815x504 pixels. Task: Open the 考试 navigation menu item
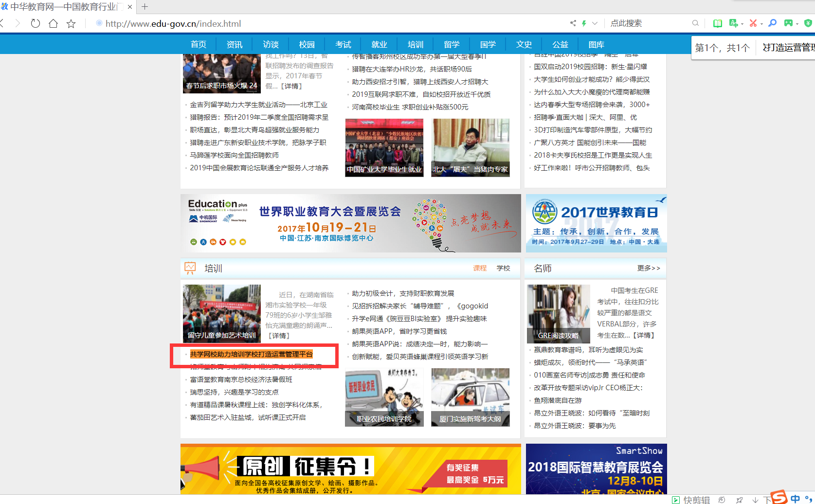click(344, 44)
